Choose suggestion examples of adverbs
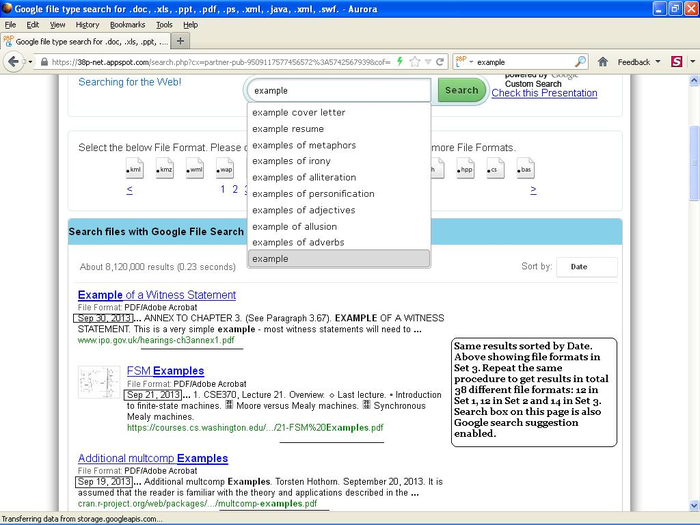 339,242
